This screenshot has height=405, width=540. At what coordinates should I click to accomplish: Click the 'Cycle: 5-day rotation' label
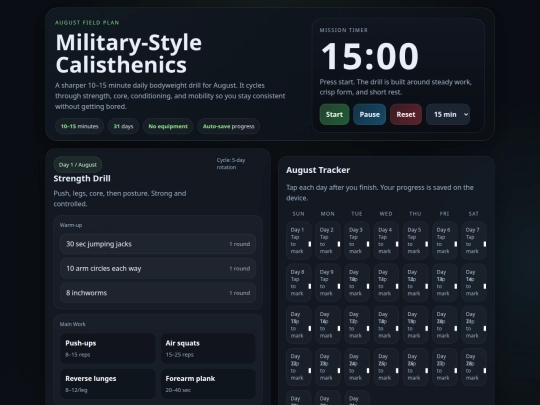231,164
